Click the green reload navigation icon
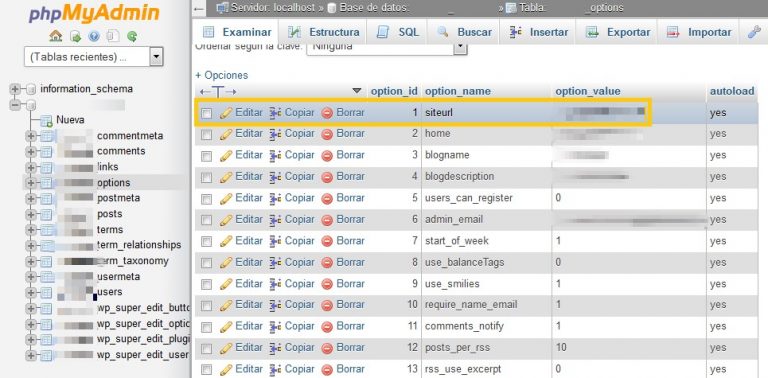768x378 pixels. coord(132,36)
